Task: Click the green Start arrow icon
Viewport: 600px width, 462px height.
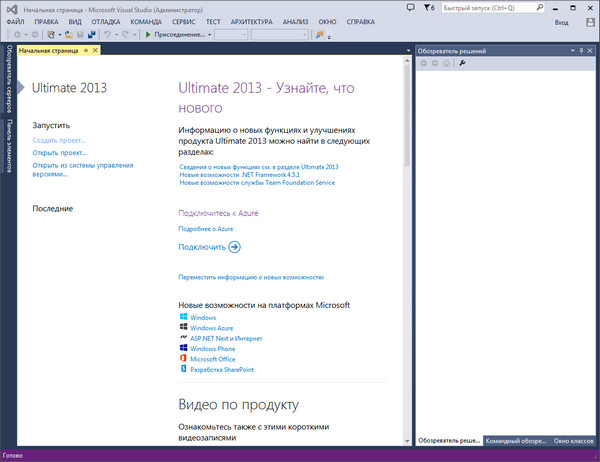Action: coord(148,35)
